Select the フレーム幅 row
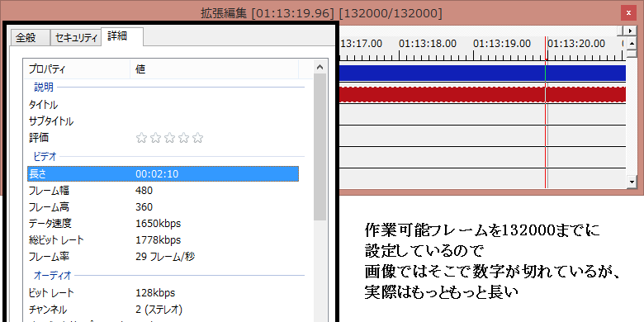644x322 pixels. click(x=163, y=191)
